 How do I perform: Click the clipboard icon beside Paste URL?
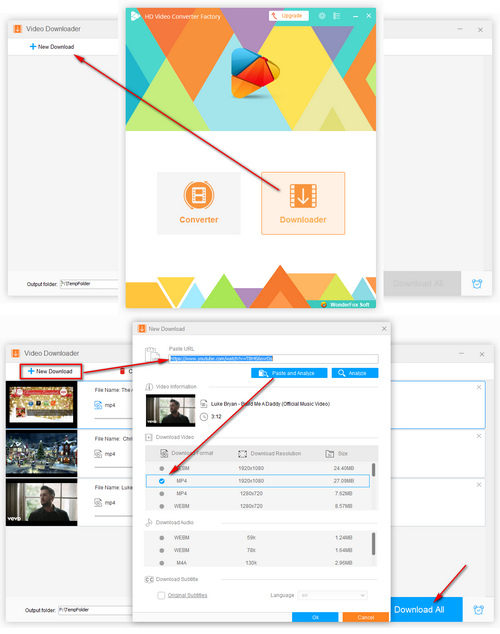click(x=152, y=354)
